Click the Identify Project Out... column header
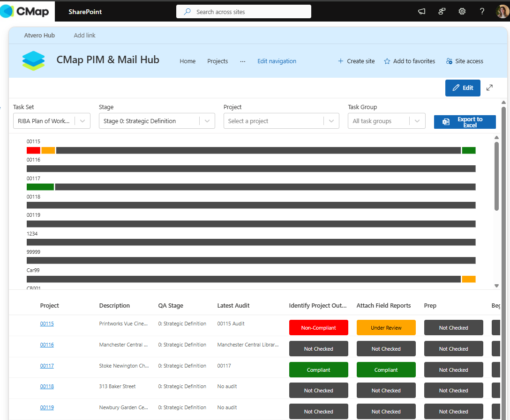This screenshot has width=510, height=420. coord(318,306)
